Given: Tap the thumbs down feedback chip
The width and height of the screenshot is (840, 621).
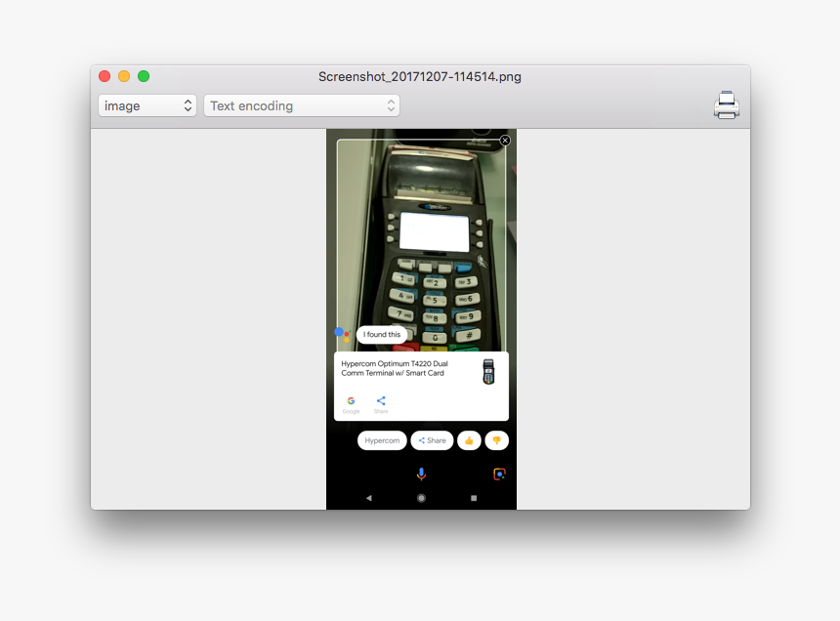Looking at the screenshot, I should (x=496, y=440).
